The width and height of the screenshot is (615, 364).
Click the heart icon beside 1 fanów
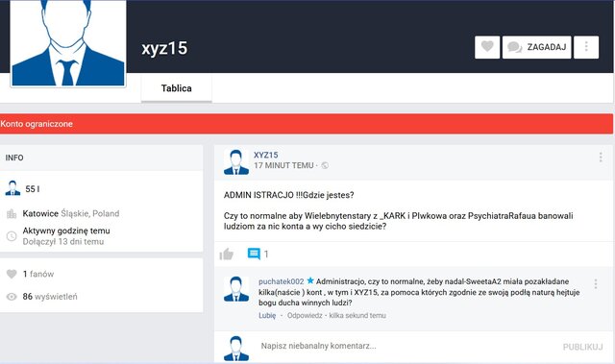pos(12,274)
